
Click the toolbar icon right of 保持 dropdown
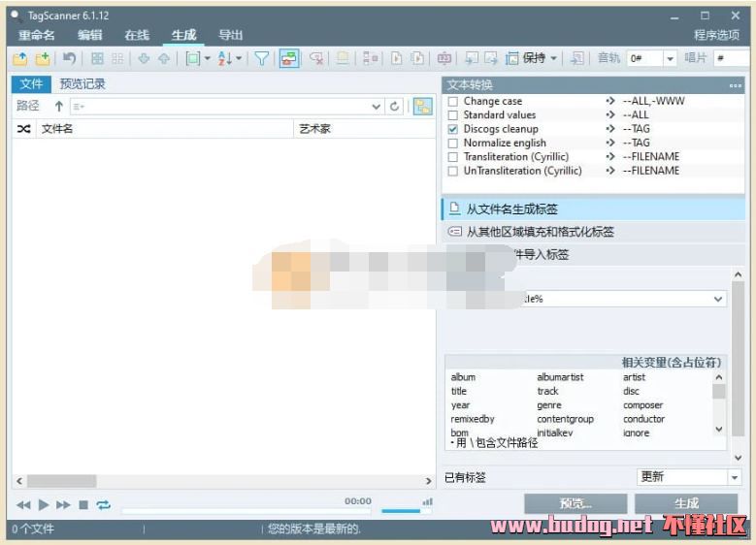[576, 59]
